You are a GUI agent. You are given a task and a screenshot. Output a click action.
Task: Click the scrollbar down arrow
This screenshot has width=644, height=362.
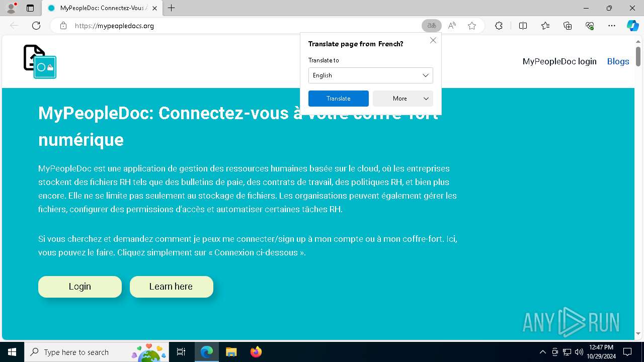point(638,334)
